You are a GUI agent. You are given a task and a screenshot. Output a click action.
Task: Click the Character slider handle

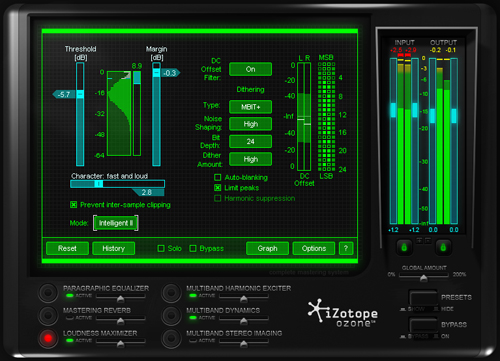click(x=99, y=184)
